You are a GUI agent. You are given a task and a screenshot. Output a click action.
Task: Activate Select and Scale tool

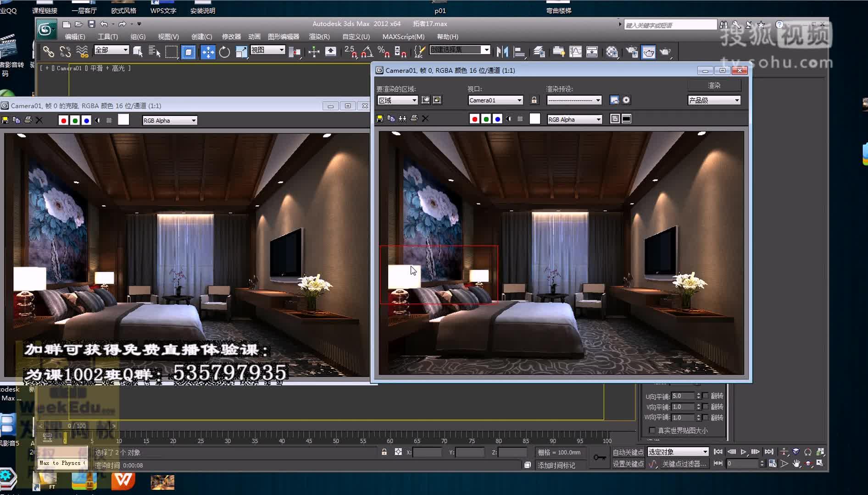241,52
